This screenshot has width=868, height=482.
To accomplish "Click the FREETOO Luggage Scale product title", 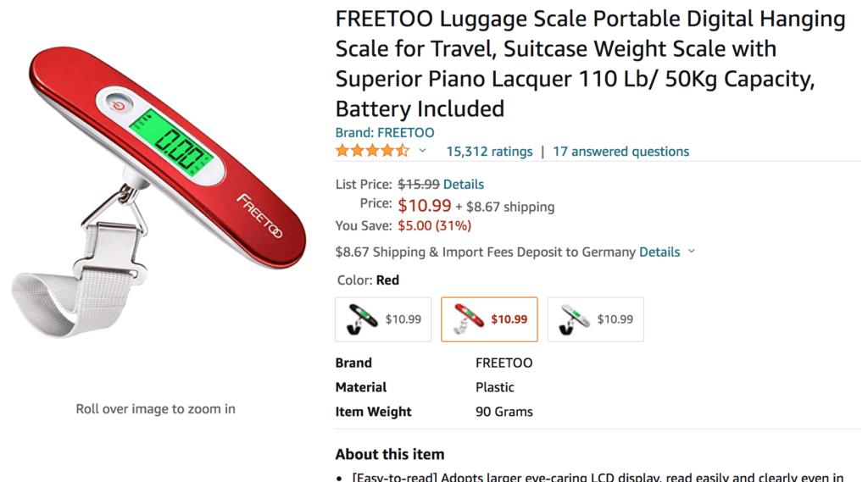I will pos(590,64).
